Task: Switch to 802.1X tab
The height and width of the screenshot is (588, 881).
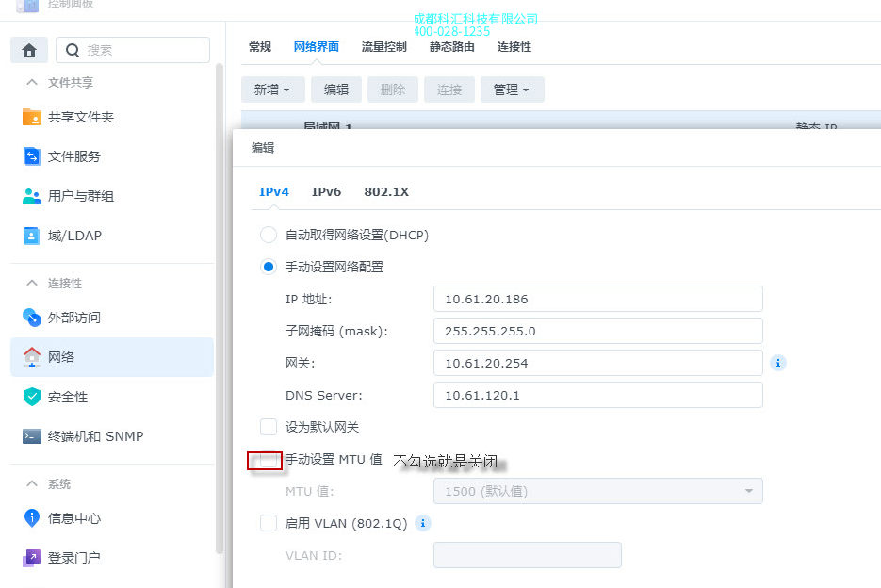Action: [x=386, y=191]
